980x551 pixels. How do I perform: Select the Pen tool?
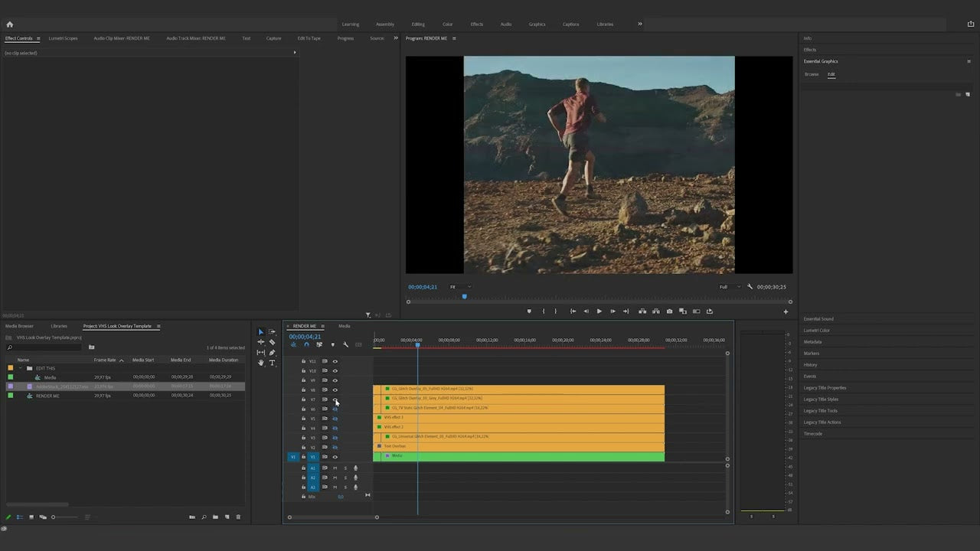(273, 352)
